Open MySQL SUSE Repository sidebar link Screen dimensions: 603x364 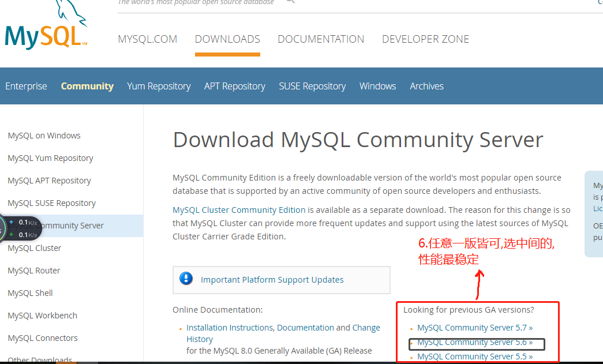tap(51, 203)
